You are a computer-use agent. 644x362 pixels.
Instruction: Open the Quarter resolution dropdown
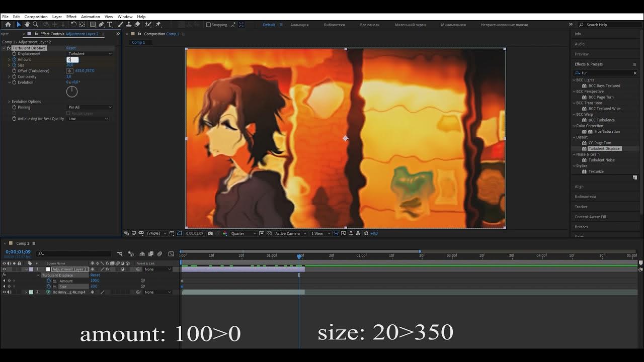tap(243, 233)
